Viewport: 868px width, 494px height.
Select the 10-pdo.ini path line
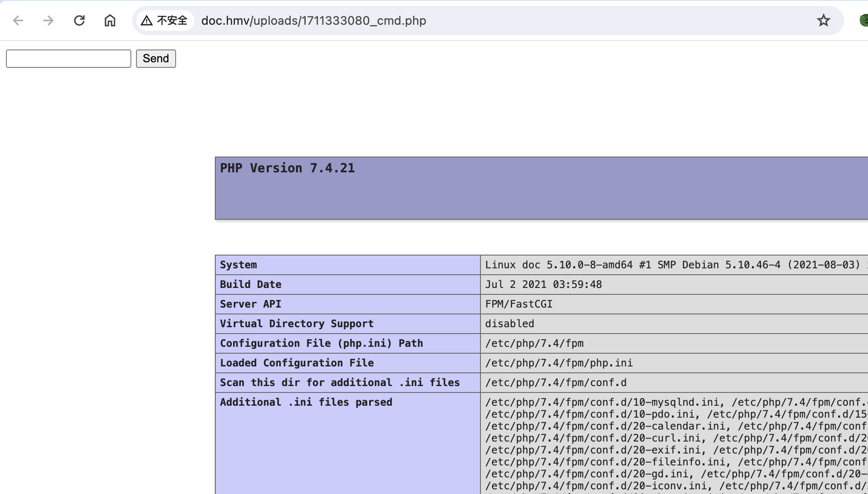[590, 414]
